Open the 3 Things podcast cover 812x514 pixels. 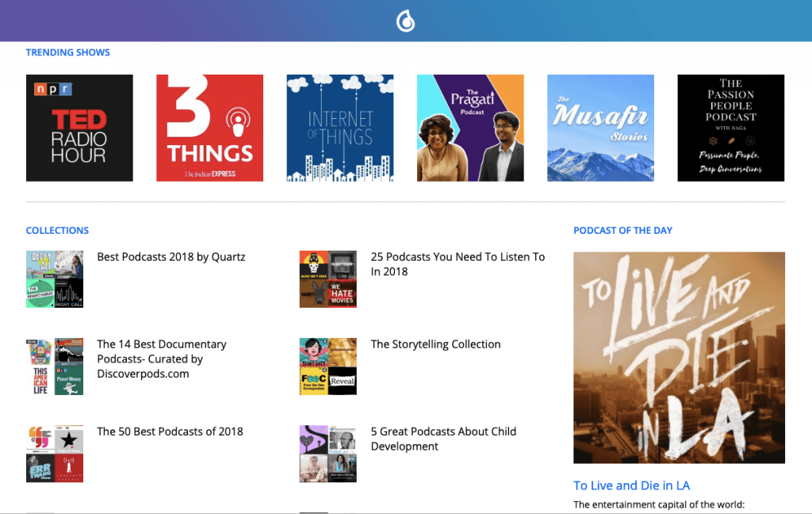click(x=209, y=128)
